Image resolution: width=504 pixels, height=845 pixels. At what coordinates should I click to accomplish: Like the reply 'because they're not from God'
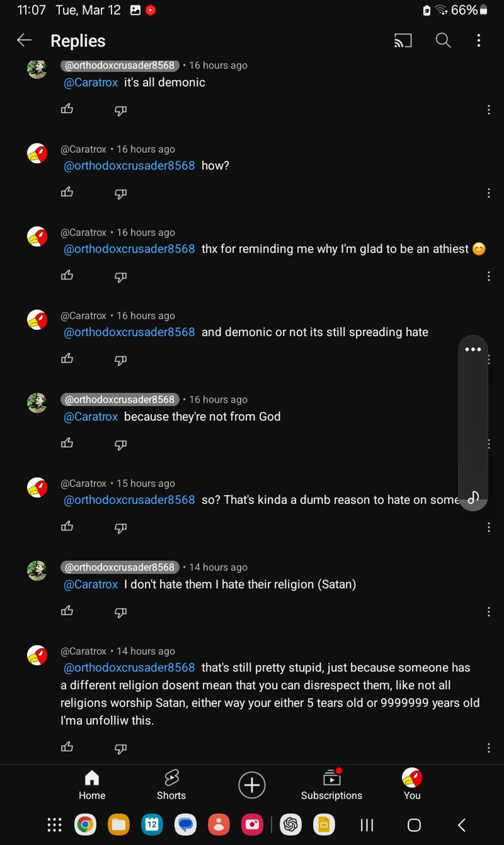tap(67, 443)
